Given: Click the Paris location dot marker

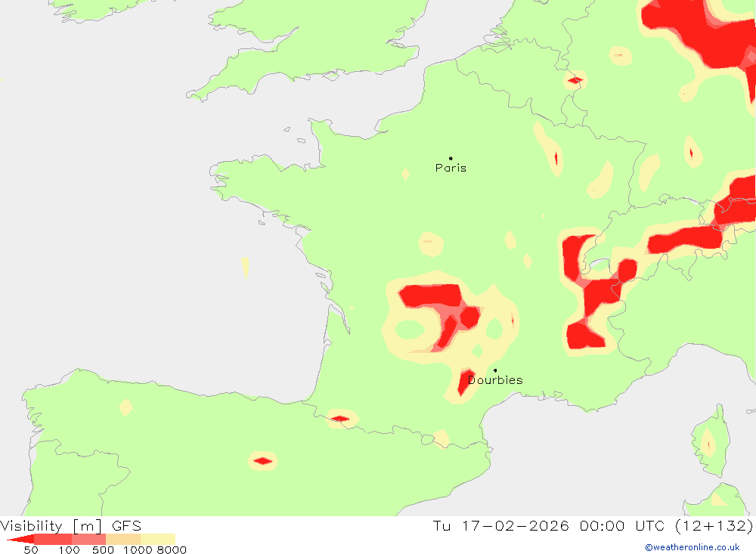Looking at the screenshot, I should pos(451,158).
